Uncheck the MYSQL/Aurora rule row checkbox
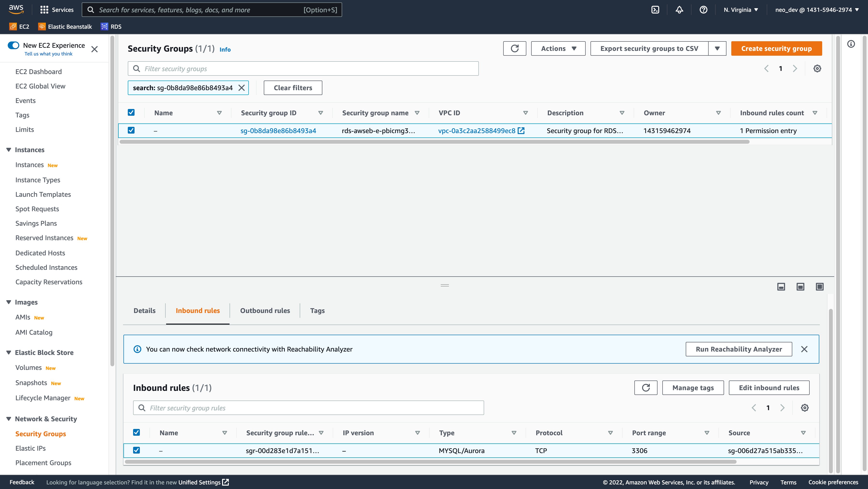The width and height of the screenshot is (868, 489). (136, 450)
